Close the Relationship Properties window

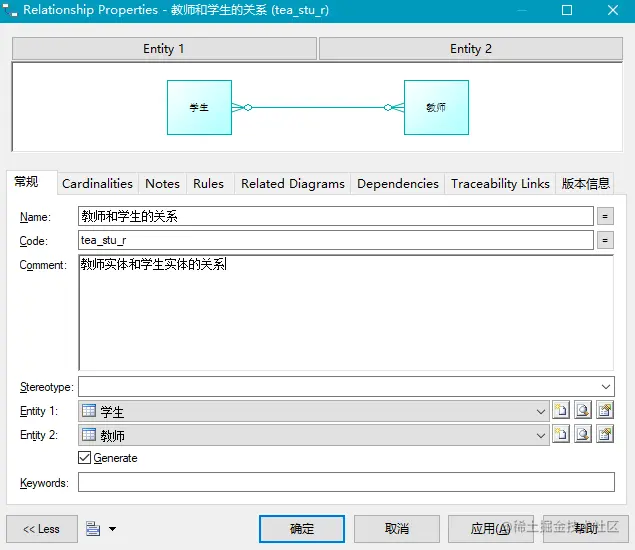(x=613, y=10)
